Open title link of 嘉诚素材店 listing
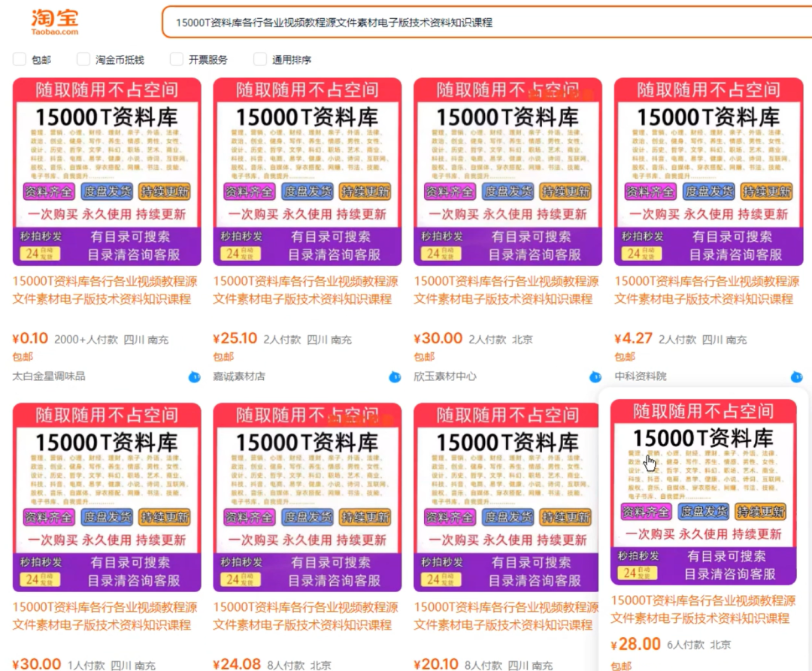This screenshot has width=812, height=671. pyautogui.click(x=305, y=290)
